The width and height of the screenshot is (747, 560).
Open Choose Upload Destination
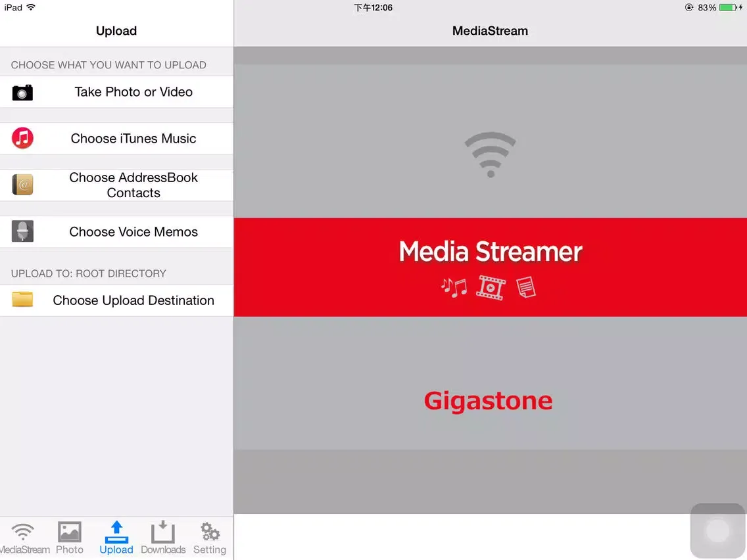point(117,300)
